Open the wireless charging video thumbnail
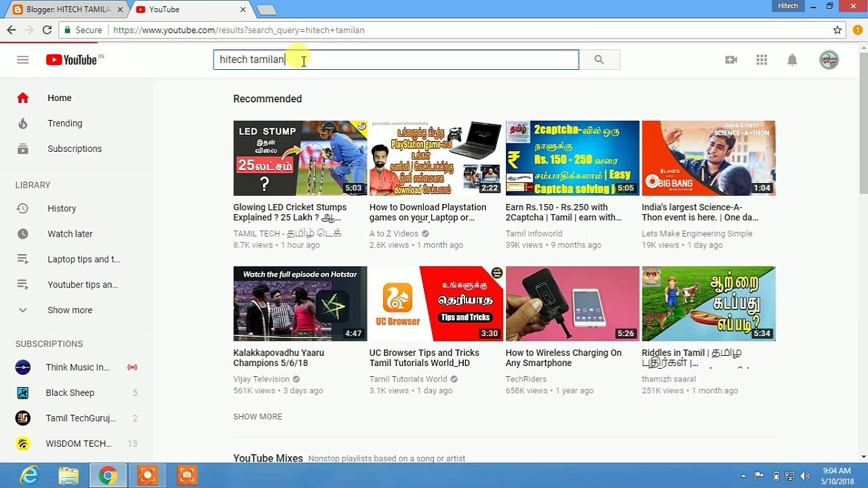 coord(572,304)
